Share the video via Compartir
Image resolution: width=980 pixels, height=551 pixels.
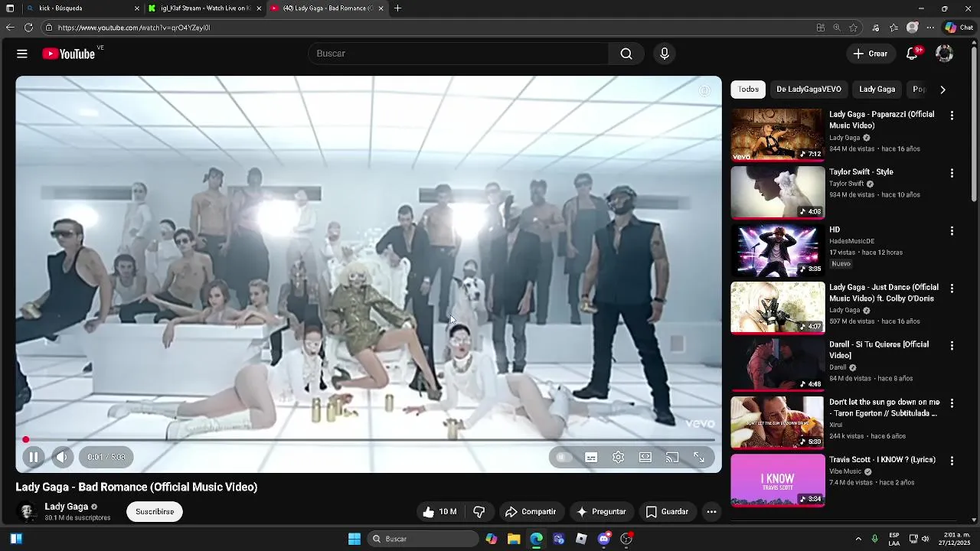pyautogui.click(x=531, y=511)
